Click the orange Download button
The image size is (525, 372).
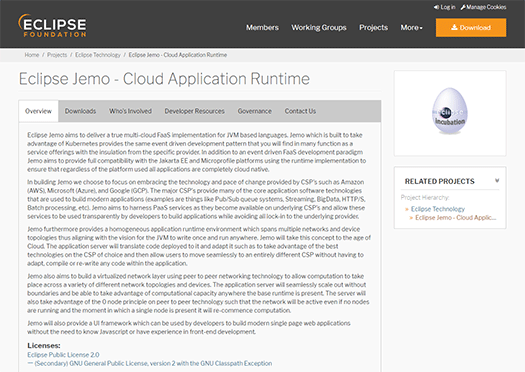471,27
